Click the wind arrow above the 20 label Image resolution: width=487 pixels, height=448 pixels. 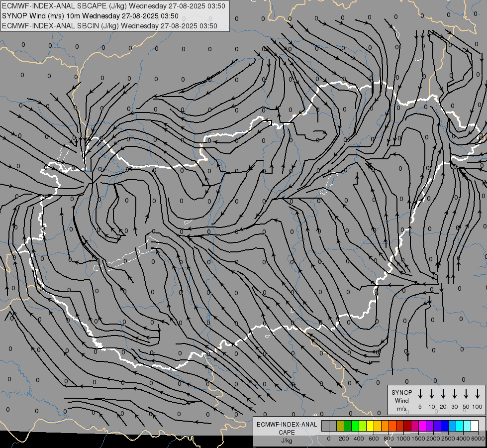click(x=443, y=394)
